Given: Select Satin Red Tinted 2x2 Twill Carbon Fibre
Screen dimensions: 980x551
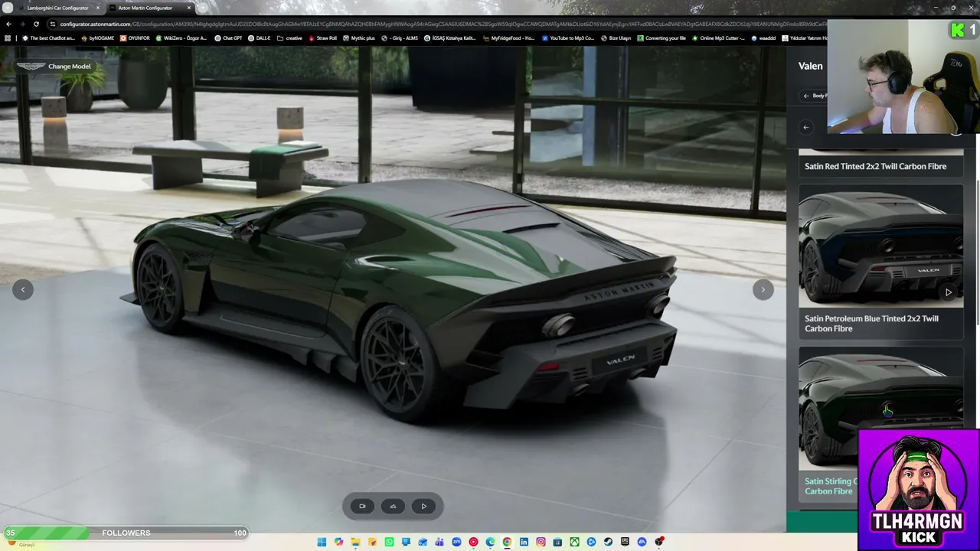Looking at the screenshot, I should pos(875,166).
